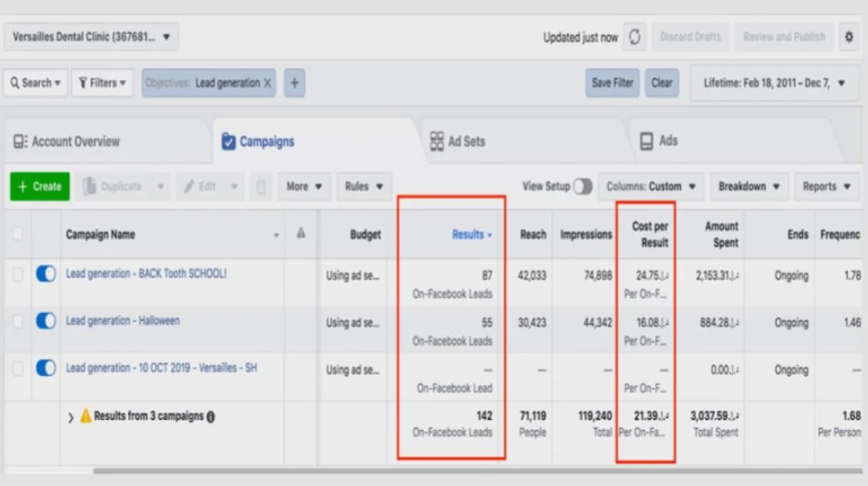
Task: Toggle off BACK Tooth SCHOOL campaign switch
Action: pos(46,274)
